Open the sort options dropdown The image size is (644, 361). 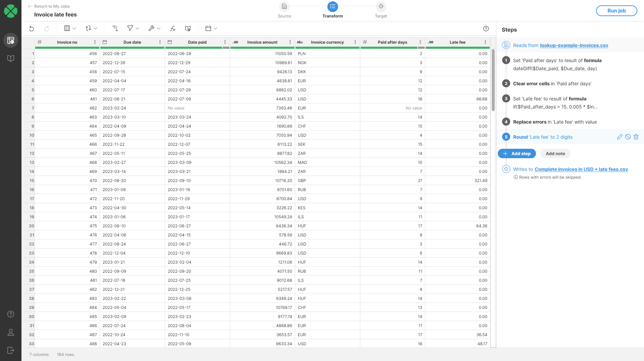(91, 29)
